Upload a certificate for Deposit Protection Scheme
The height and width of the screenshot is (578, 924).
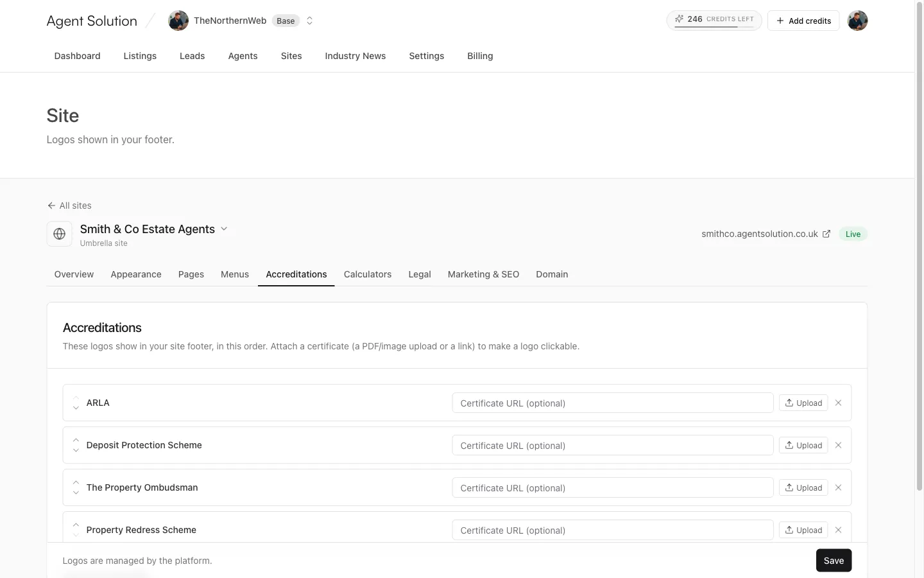(803, 445)
